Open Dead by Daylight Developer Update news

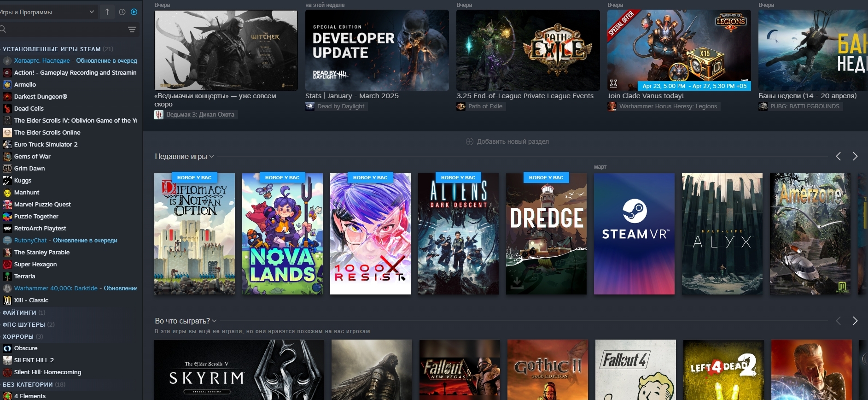click(377, 50)
